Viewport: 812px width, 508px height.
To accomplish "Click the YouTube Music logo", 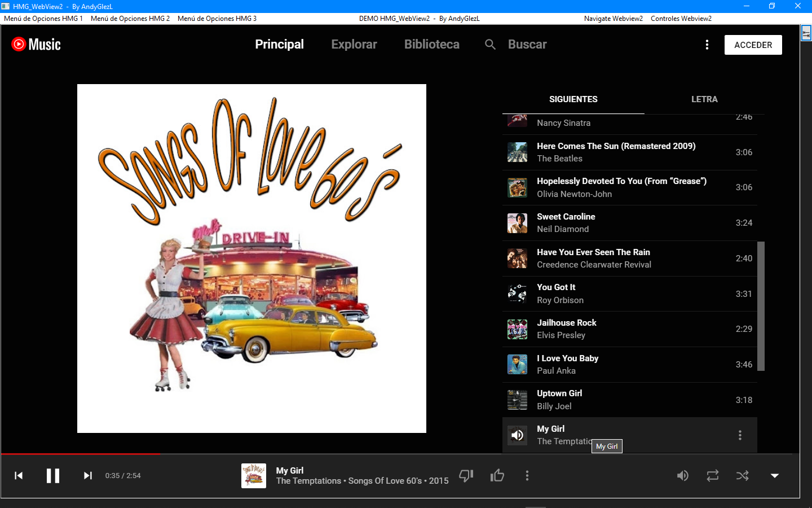I will (36, 45).
